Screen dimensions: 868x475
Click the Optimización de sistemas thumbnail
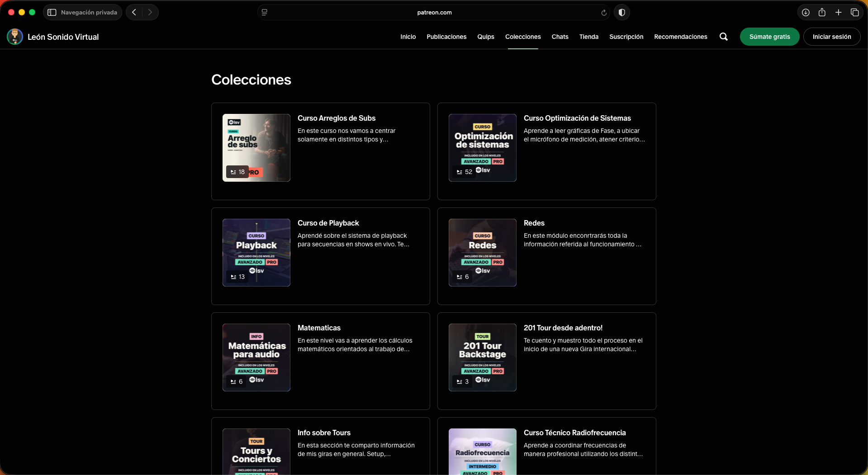pyautogui.click(x=483, y=148)
